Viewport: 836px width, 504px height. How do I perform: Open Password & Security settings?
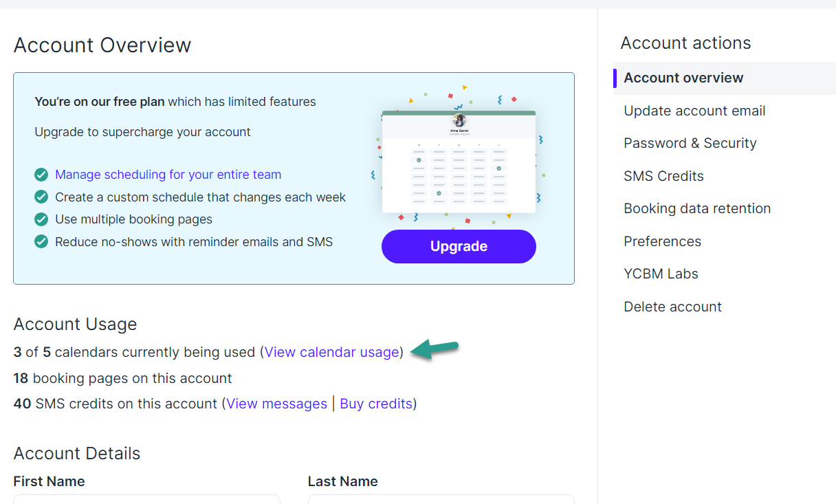(x=690, y=143)
